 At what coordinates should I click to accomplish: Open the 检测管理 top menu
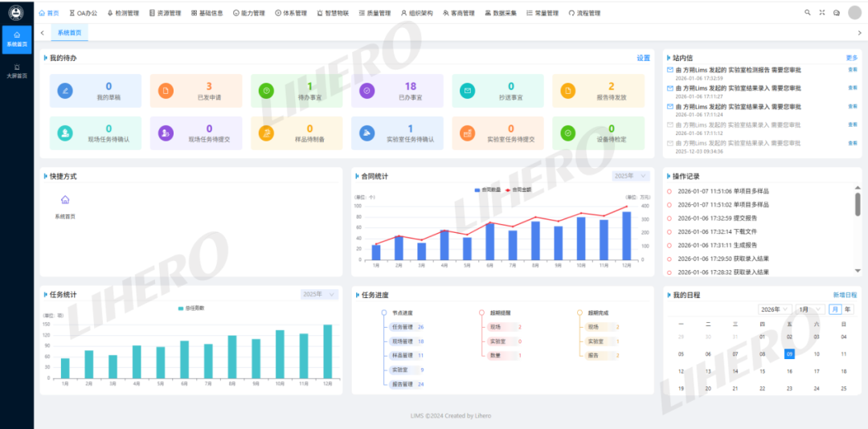click(x=123, y=13)
